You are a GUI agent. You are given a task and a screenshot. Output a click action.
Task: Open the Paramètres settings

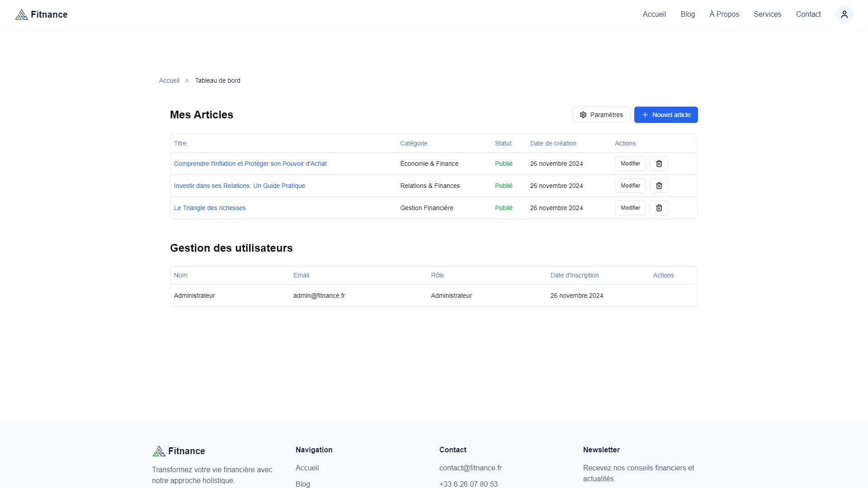point(601,115)
